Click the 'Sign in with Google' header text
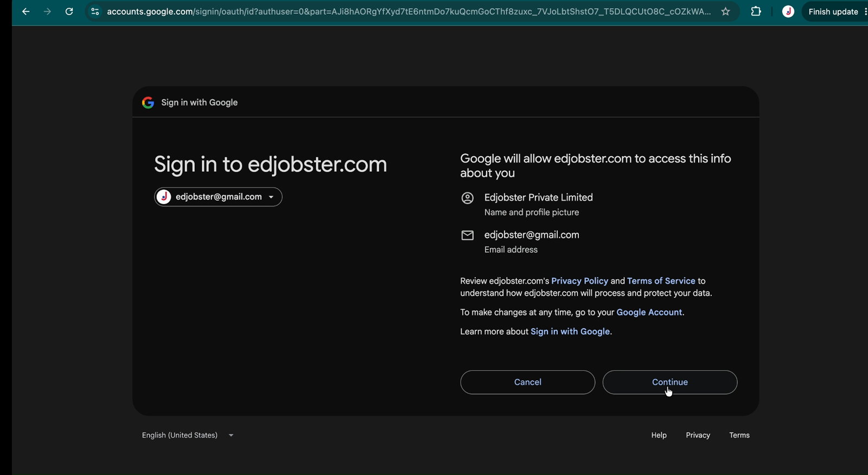868x475 pixels. click(199, 102)
